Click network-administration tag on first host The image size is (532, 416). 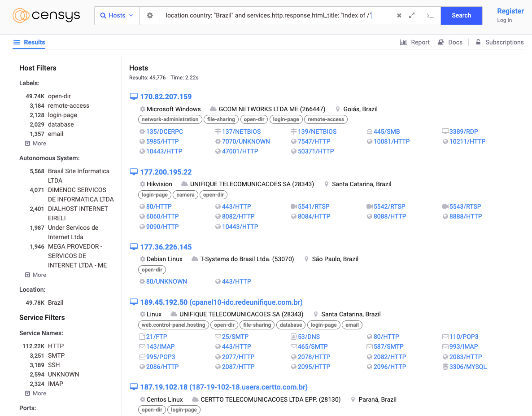170,119
